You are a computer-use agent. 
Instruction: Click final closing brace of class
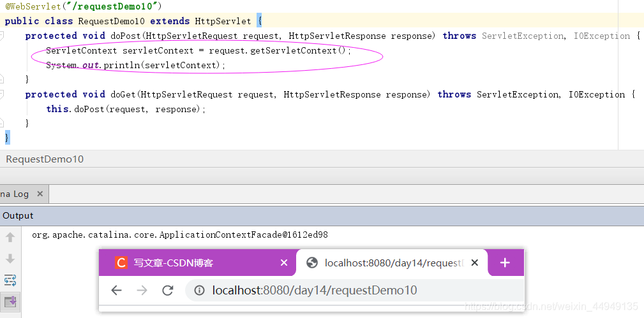point(6,138)
